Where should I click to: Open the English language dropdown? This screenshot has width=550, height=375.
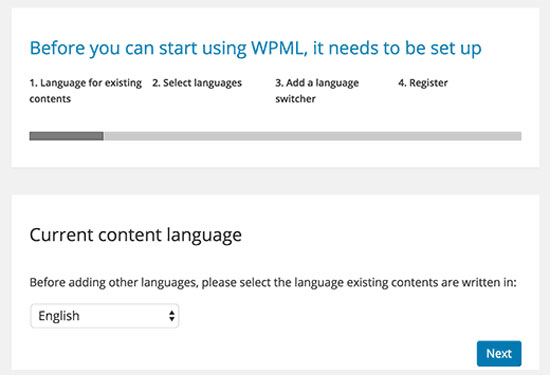pyautogui.click(x=105, y=316)
